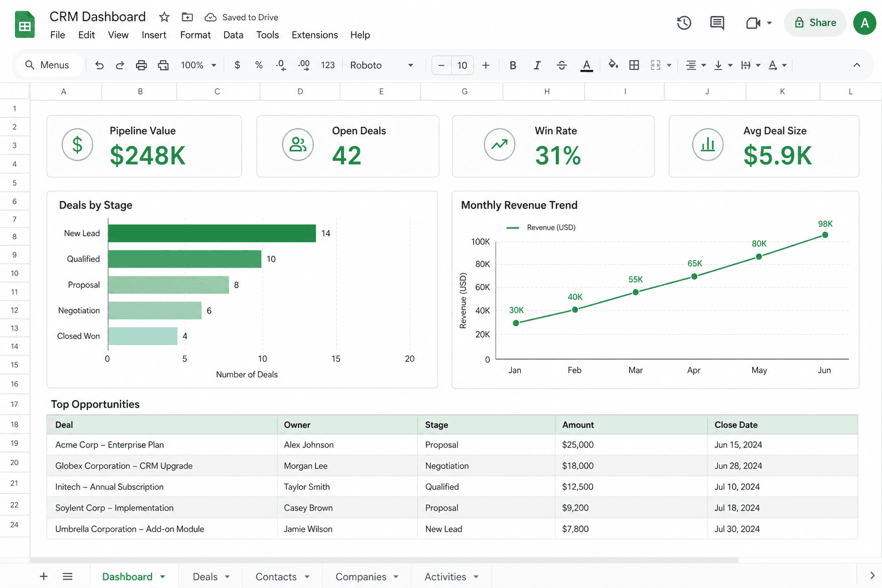This screenshot has height=588, width=882.
Task: Click the borders icon
Action: point(634,65)
